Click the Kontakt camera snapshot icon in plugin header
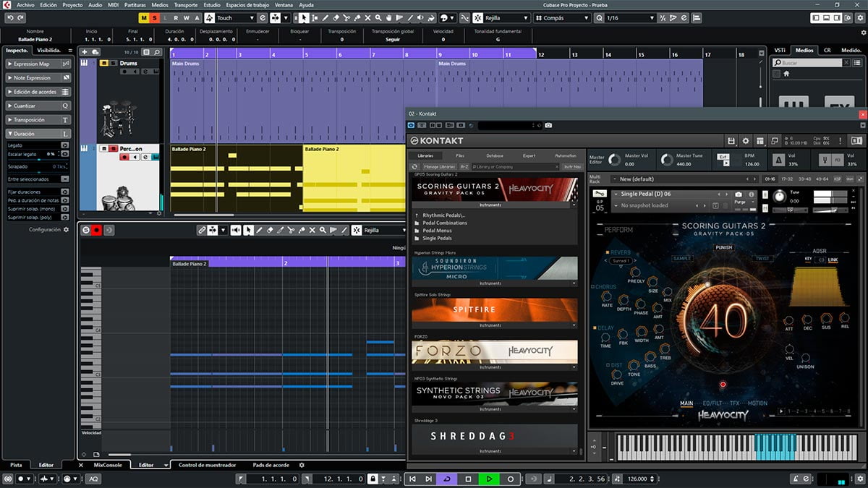This screenshot has width=868, height=488. [x=548, y=125]
